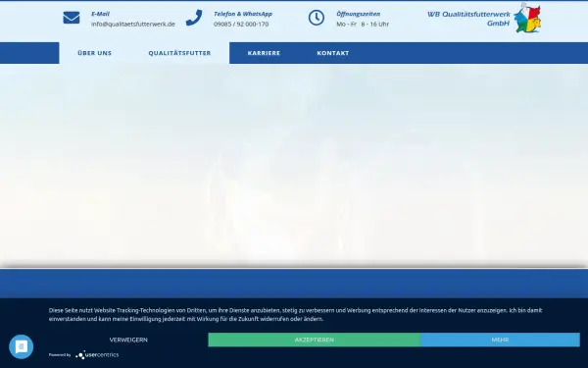
Task: Click the Mo - Fr 8 - 16 Uhr text
Action: click(363, 24)
